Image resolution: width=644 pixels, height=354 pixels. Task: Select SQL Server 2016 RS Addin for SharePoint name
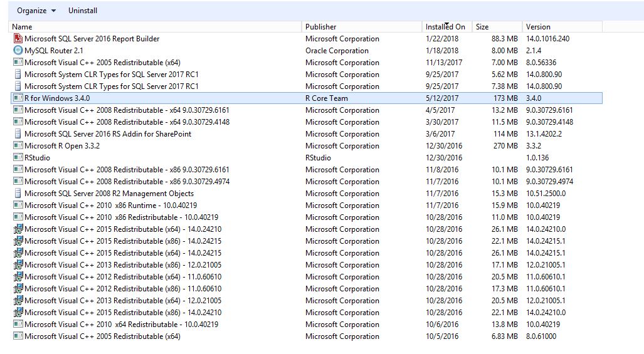108,133
